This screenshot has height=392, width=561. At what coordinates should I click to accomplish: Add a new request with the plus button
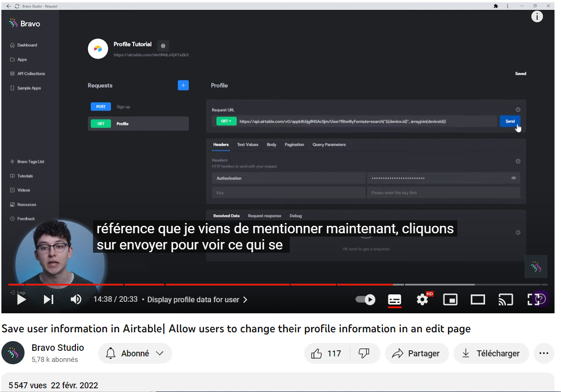(183, 85)
